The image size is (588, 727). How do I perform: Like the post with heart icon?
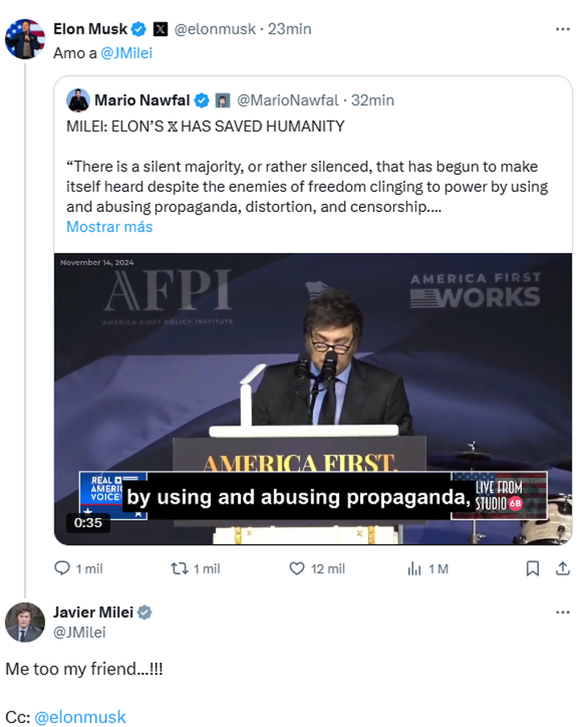[x=296, y=568]
